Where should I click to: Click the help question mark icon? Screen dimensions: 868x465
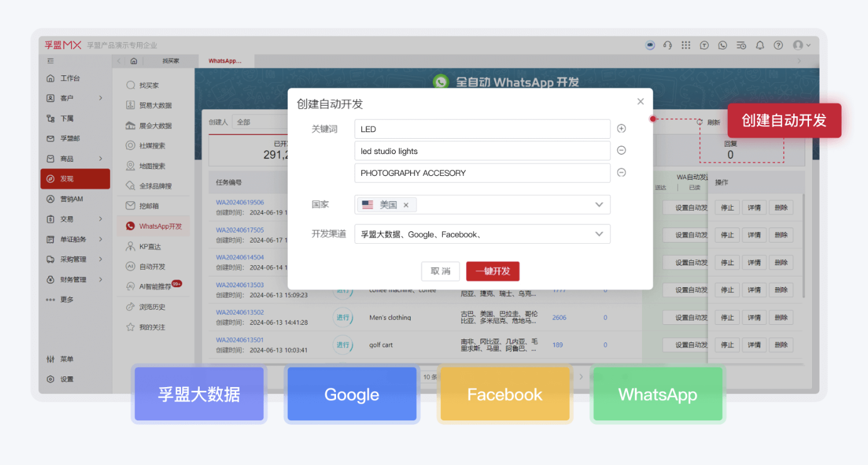[778, 45]
